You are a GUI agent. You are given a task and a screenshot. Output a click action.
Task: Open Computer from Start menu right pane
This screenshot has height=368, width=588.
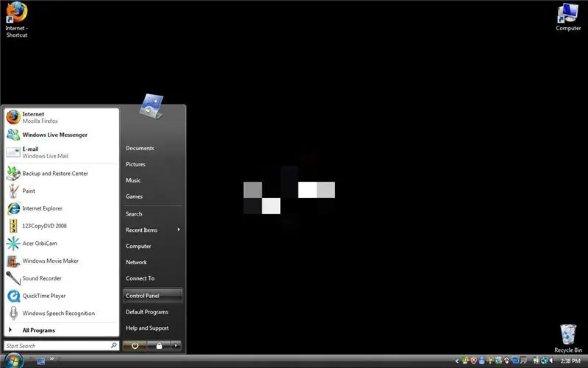152,246
